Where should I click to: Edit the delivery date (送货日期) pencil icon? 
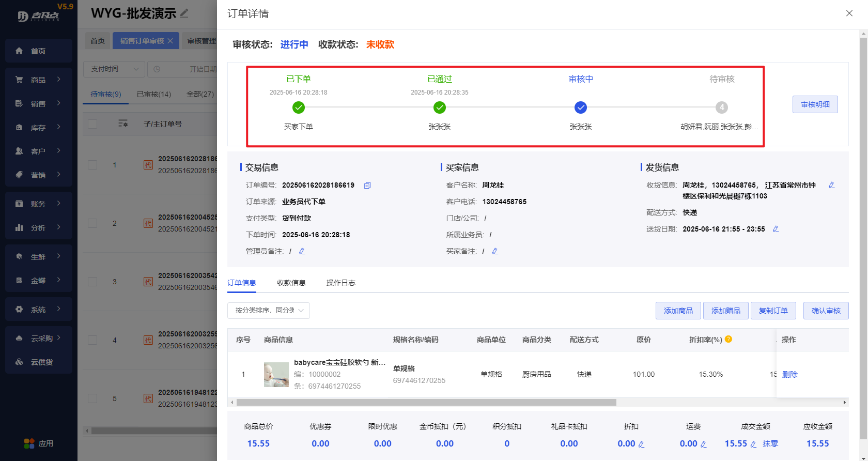pyautogui.click(x=776, y=229)
